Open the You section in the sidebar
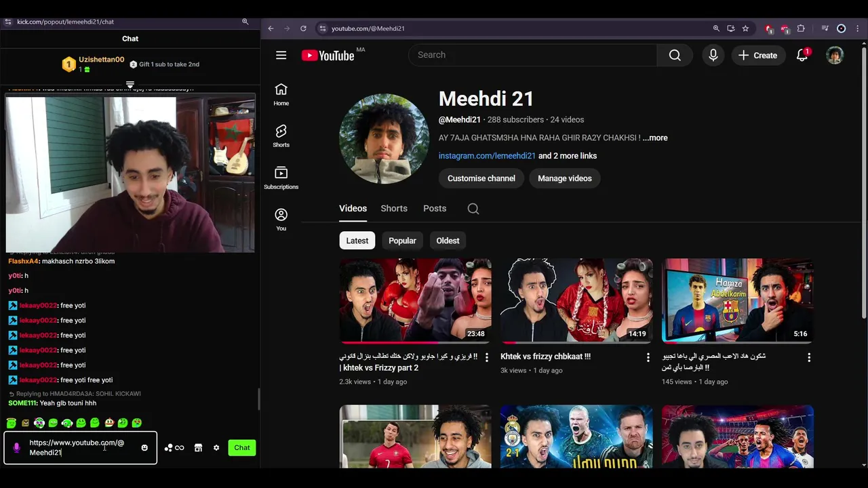Image resolution: width=868 pixels, height=488 pixels. 281,220
